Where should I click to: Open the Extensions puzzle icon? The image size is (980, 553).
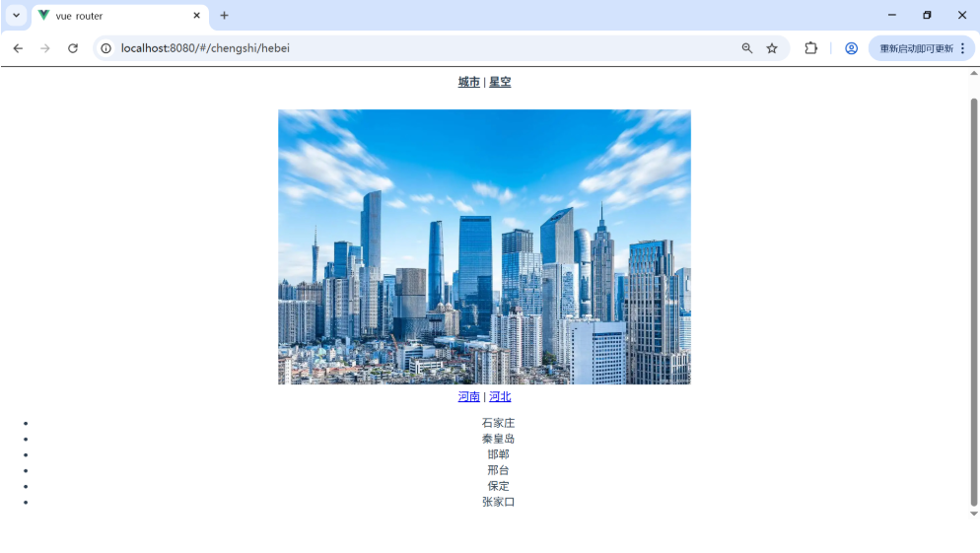[x=810, y=48]
